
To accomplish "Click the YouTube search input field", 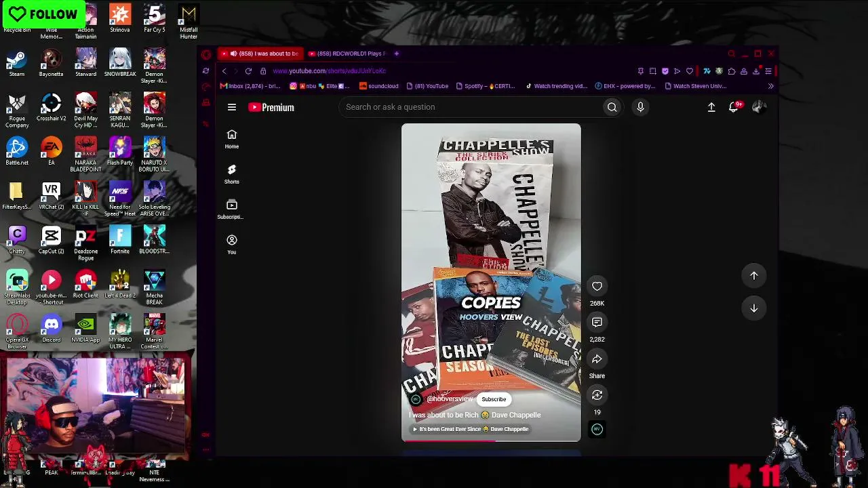I will [471, 107].
